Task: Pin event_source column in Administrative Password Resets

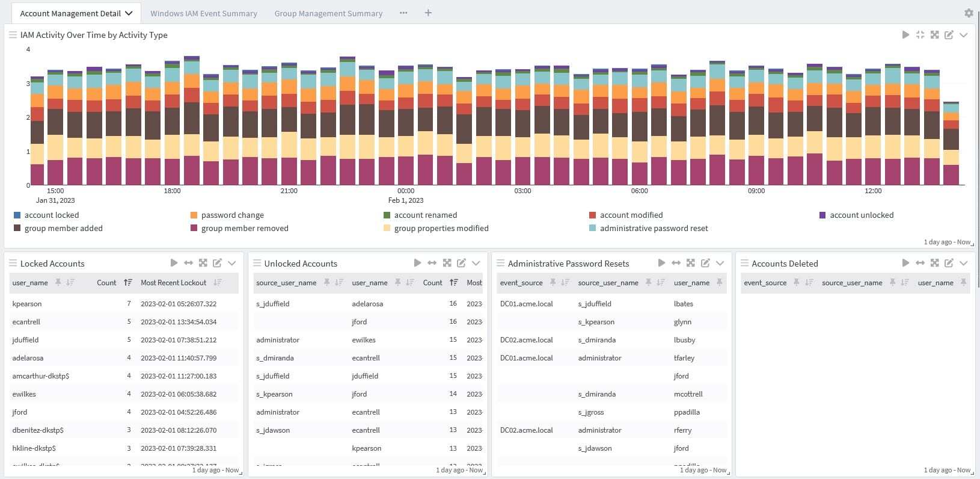Action: tap(553, 283)
